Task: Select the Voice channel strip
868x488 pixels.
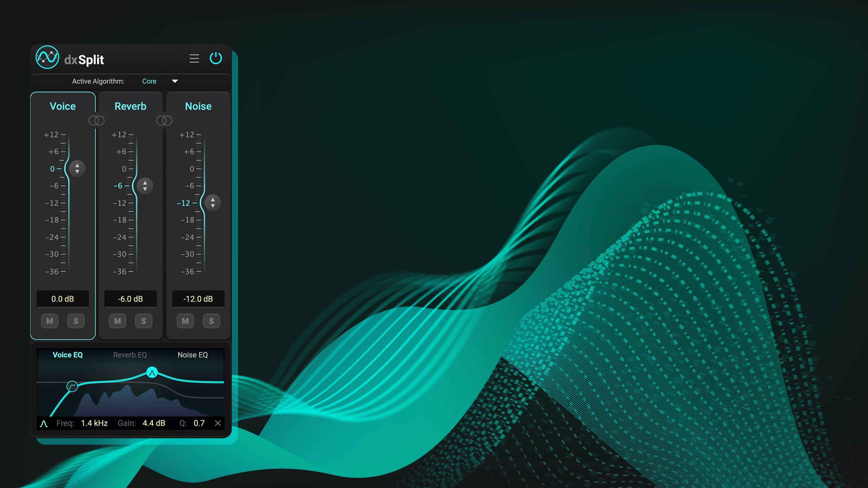Action: coord(63,106)
